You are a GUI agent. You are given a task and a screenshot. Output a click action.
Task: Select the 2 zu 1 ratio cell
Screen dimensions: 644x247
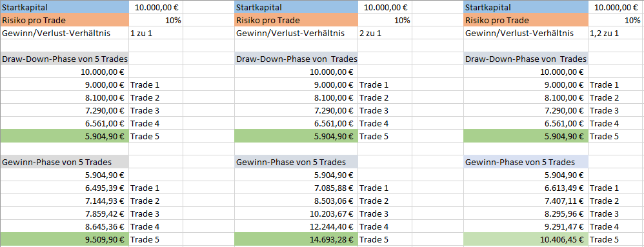385,33
